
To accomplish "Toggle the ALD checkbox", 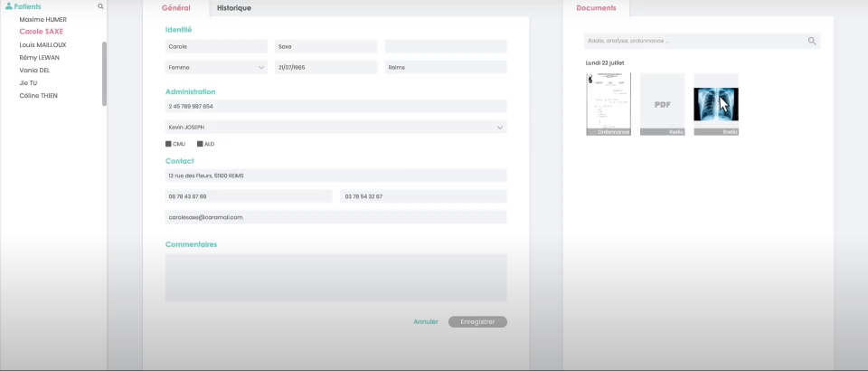I will [x=200, y=144].
